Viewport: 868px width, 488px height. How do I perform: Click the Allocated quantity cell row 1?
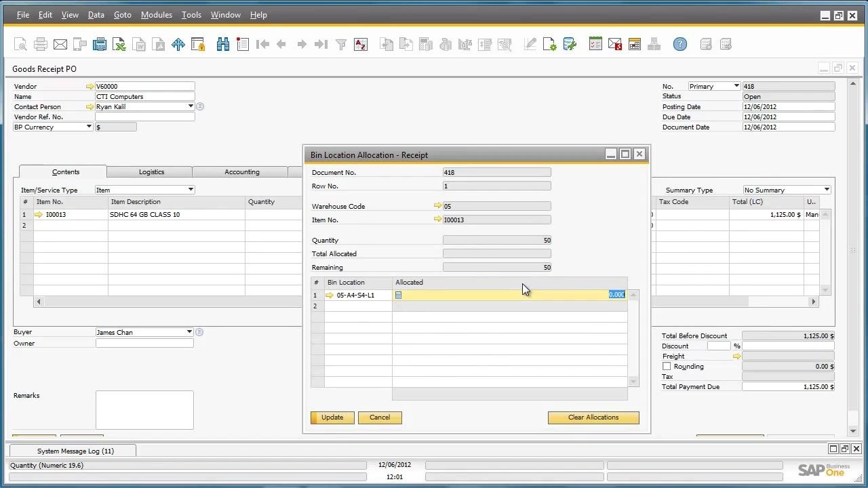click(x=510, y=295)
